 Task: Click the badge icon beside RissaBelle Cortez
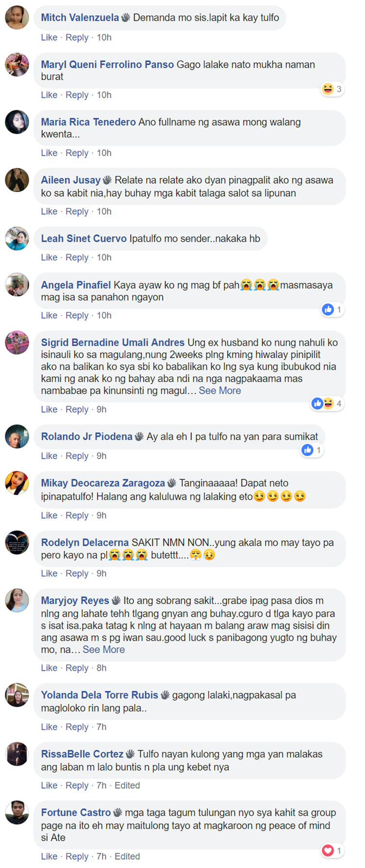click(x=130, y=754)
